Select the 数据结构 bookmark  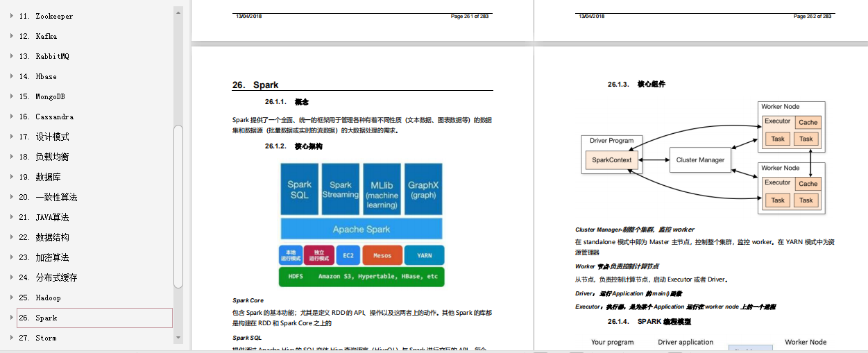click(x=44, y=237)
